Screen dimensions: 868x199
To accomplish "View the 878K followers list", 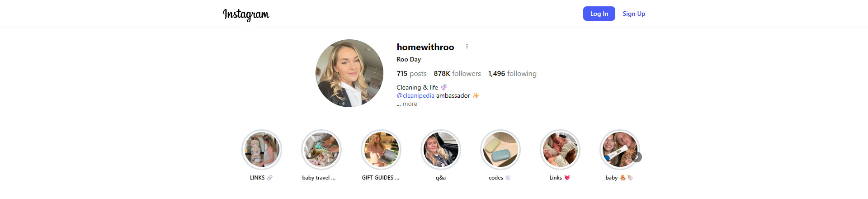I will (x=457, y=74).
